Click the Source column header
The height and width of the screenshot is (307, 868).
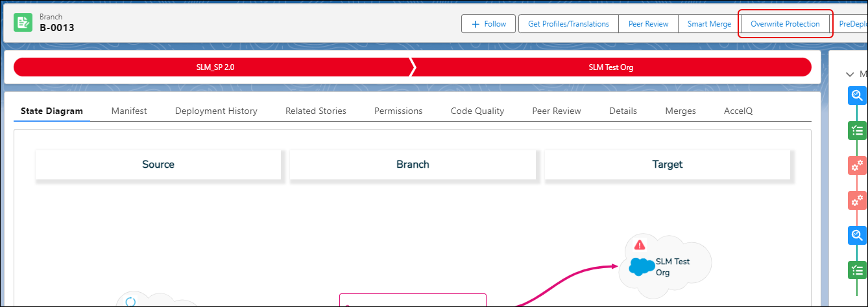(158, 165)
